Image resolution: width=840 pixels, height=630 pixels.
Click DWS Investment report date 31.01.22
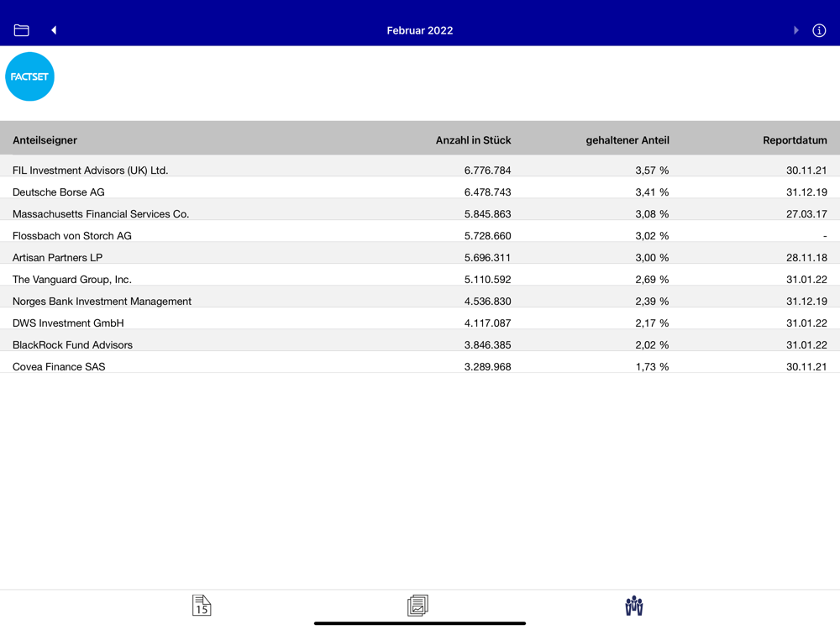click(806, 323)
